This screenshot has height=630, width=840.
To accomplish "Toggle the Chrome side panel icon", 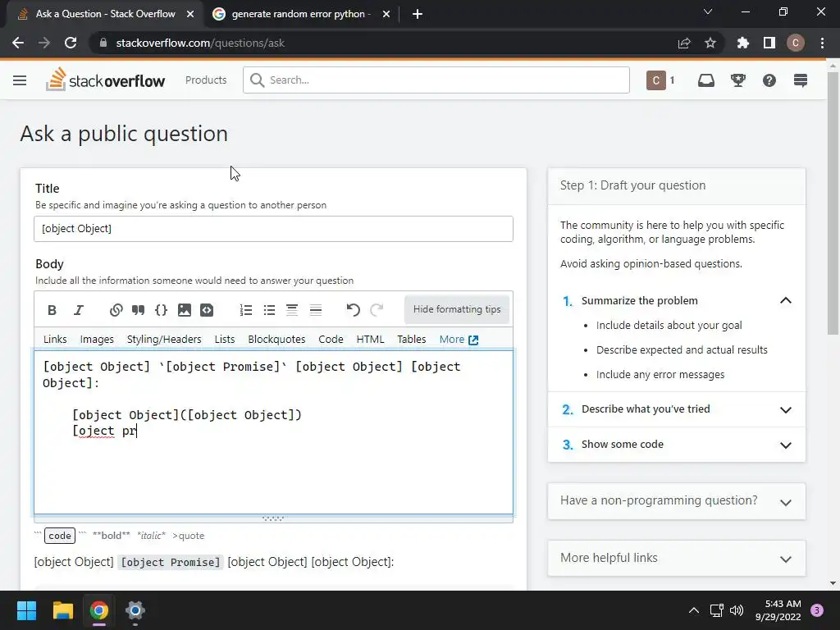I will (x=769, y=43).
